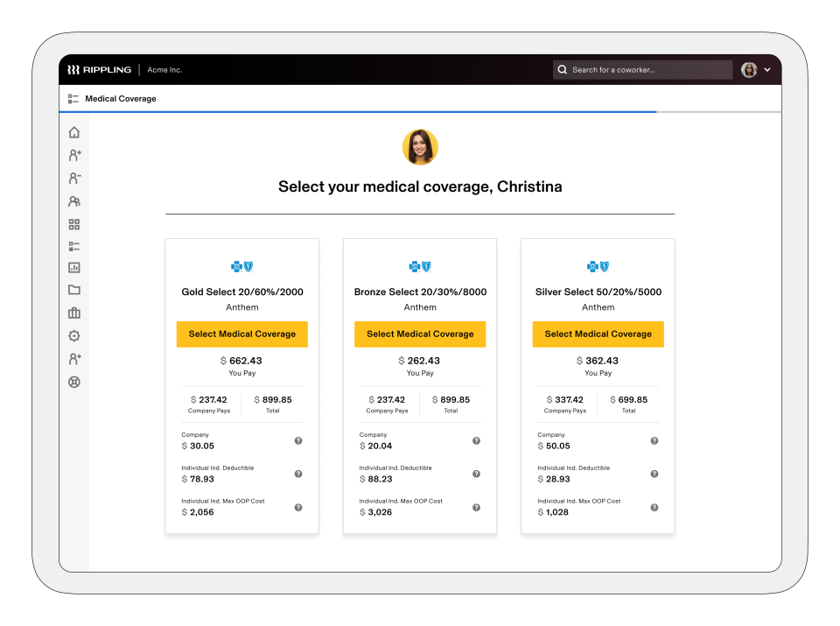This screenshot has width=840, height=626.
Task: Click the Blue Cross logo on Gold Select card
Action: pos(242,266)
